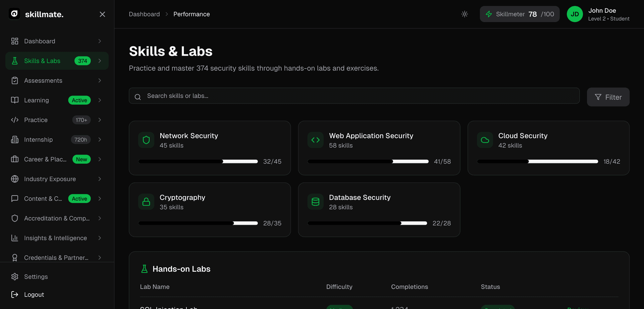Go to Dashboard breadcrumb link
This screenshot has height=309, width=644.
(x=144, y=14)
